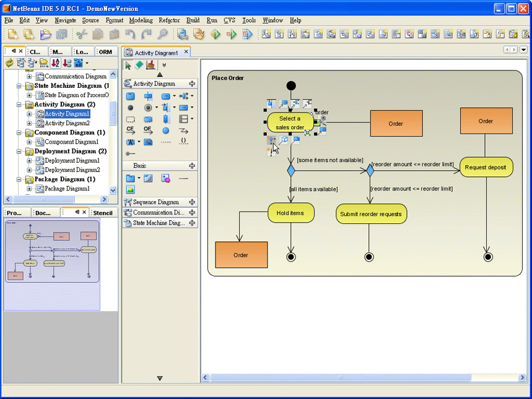Click the Open Project folder icon

(45, 34)
